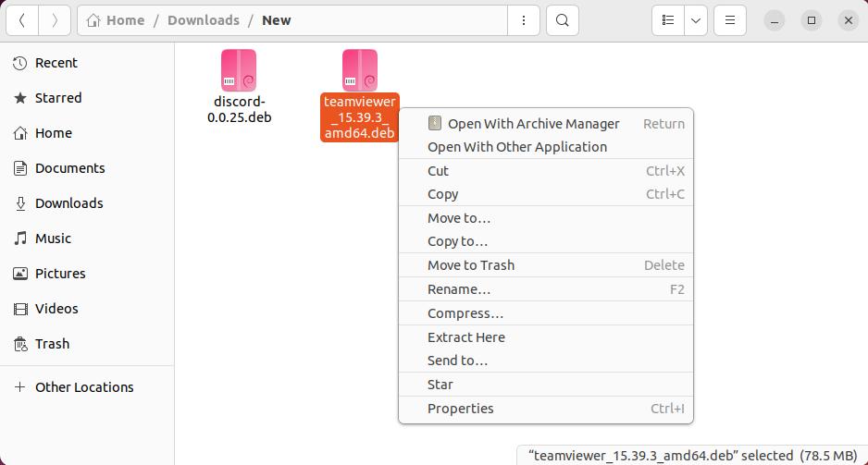Viewport: 868px width, 465px height.
Task: Open Documents in the sidebar
Action: tap(87, 168)
